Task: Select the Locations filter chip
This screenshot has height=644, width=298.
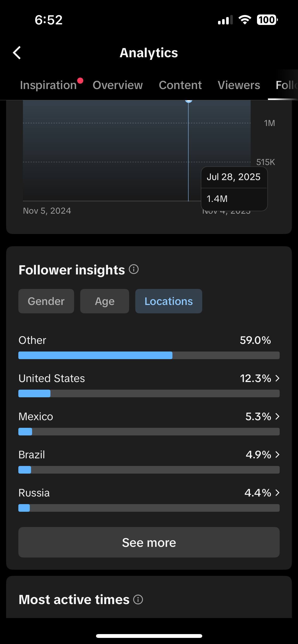Action: (169, 301)
